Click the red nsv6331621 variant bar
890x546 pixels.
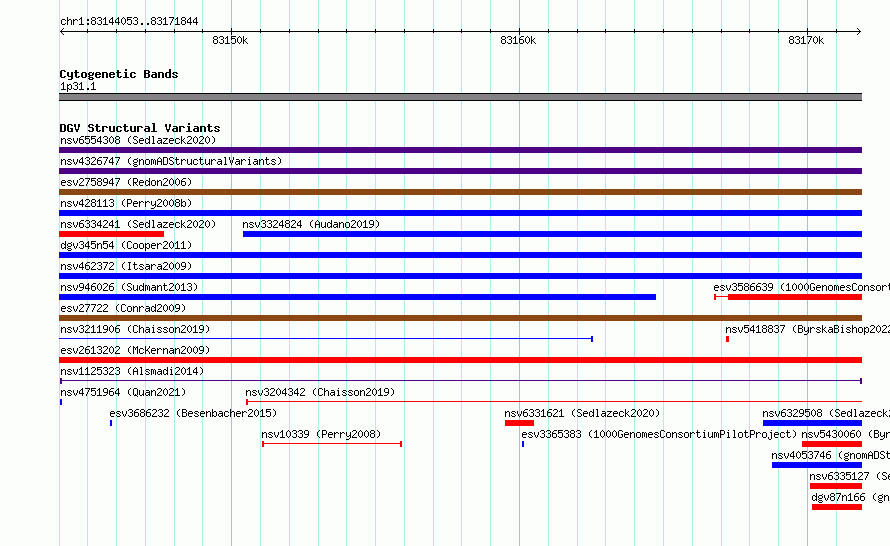(x=519, y=423)
